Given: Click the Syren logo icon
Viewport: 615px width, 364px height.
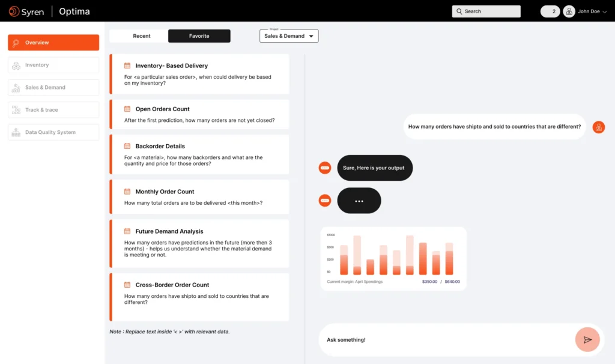Looking at the screenshot, I should click(14, 11).
